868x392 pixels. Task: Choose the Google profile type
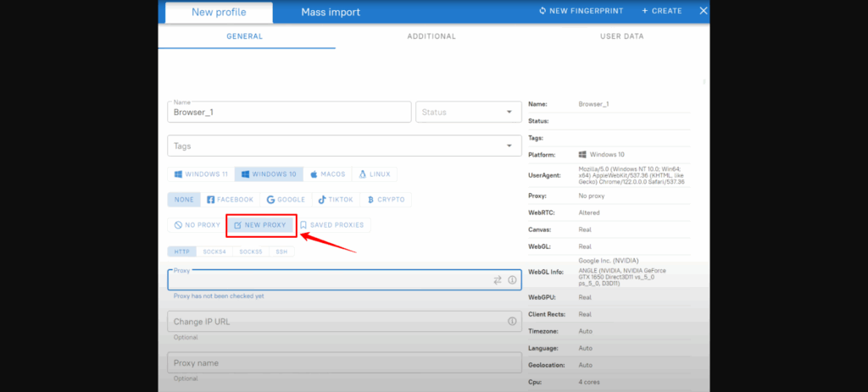point(286,200)
